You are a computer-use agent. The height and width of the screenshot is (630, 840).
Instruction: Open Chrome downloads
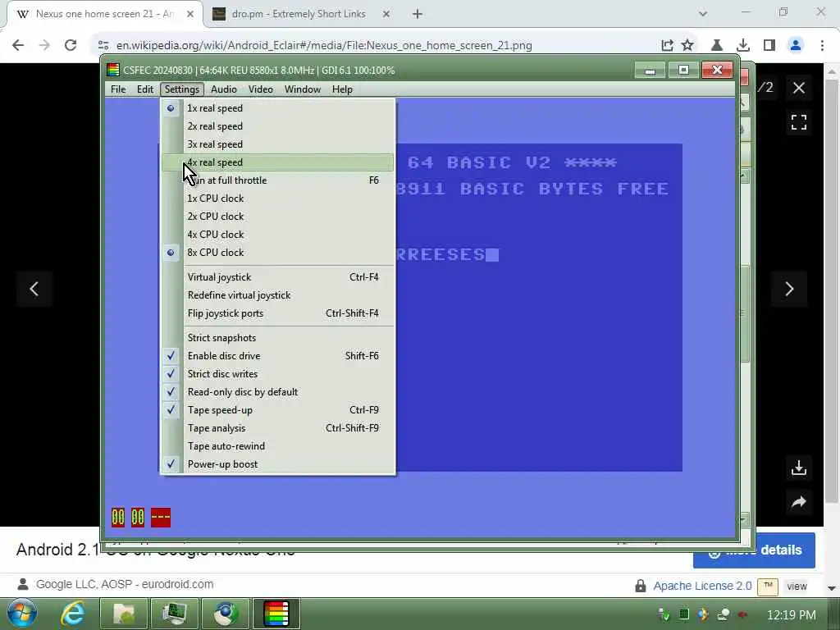[x=743, y=46]
